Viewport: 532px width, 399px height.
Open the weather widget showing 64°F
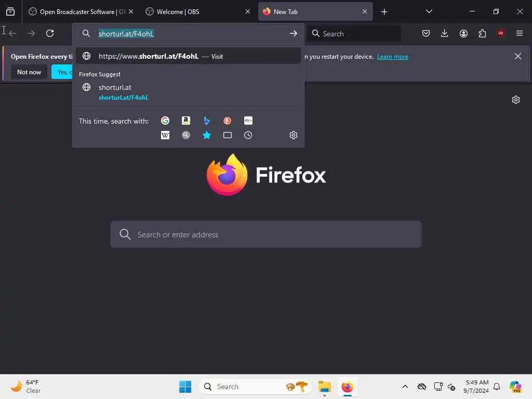click(25, 387)
